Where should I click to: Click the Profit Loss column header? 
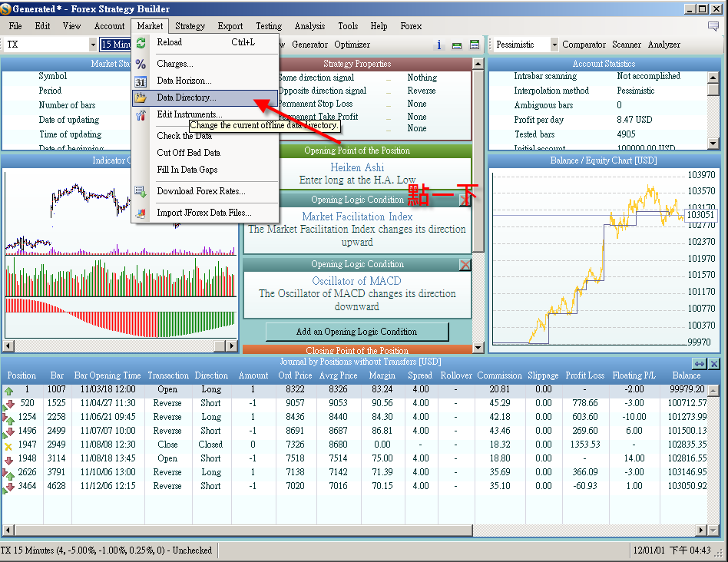pos(584,375)
